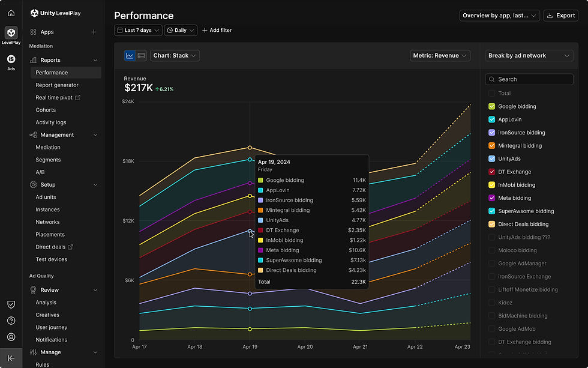Click the Setup gear icon
Screen dimensions: 588x368
click(x=33, y=184)
